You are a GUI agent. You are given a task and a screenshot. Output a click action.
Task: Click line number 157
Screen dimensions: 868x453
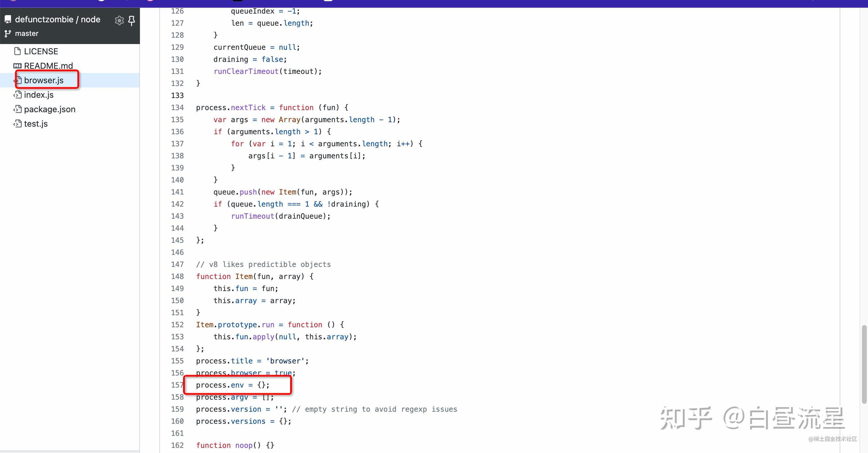177,385
